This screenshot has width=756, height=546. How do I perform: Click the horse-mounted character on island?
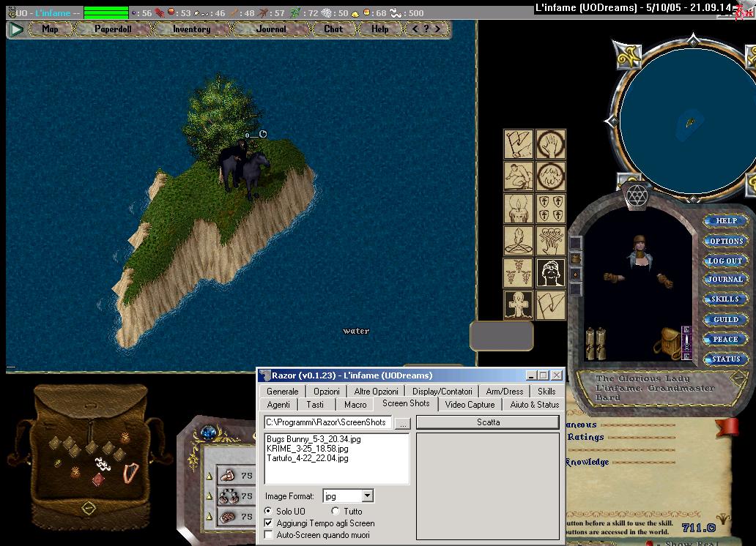tap(243, 168)
